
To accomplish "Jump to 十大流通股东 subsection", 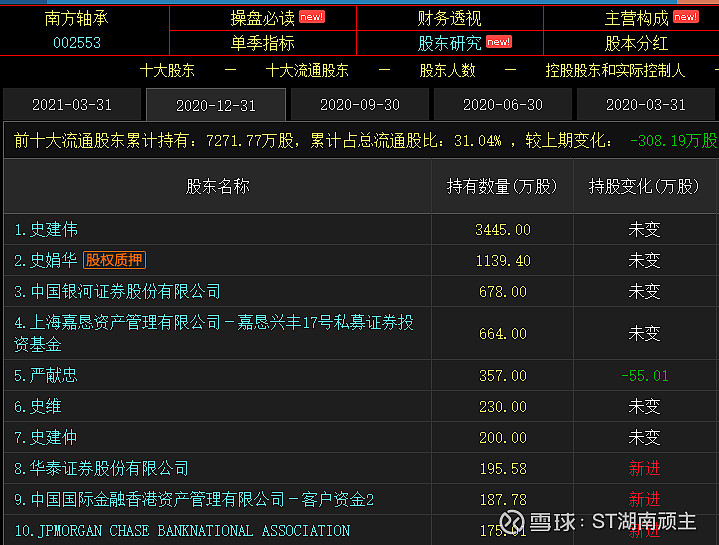I will pyautogui.click(x=307, y=70).
